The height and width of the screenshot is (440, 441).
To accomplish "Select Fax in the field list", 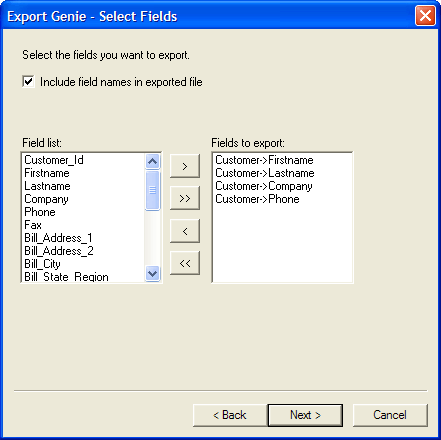I will pos(33,225).
